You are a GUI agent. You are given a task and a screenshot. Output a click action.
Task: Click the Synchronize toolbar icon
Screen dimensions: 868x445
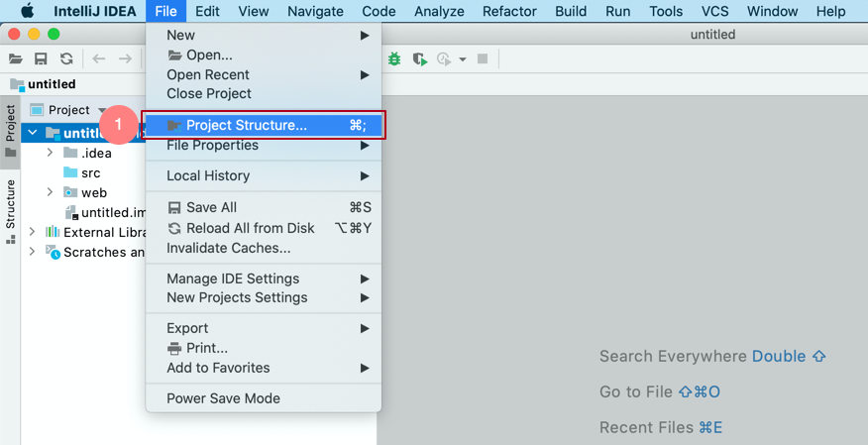(66, 58)
